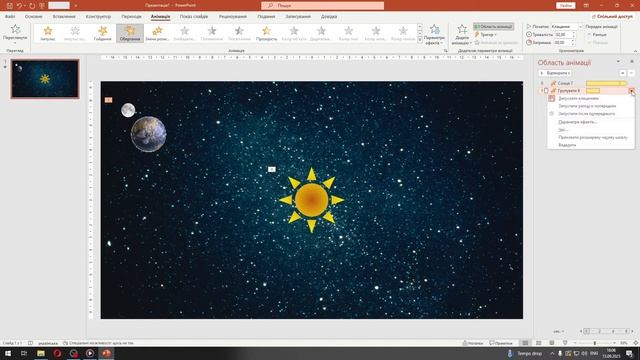This screenshot has height=360, width=640.
Task: Open Параметри ефекта effect options
Action: pyautogui.click(x=434, y=34)
